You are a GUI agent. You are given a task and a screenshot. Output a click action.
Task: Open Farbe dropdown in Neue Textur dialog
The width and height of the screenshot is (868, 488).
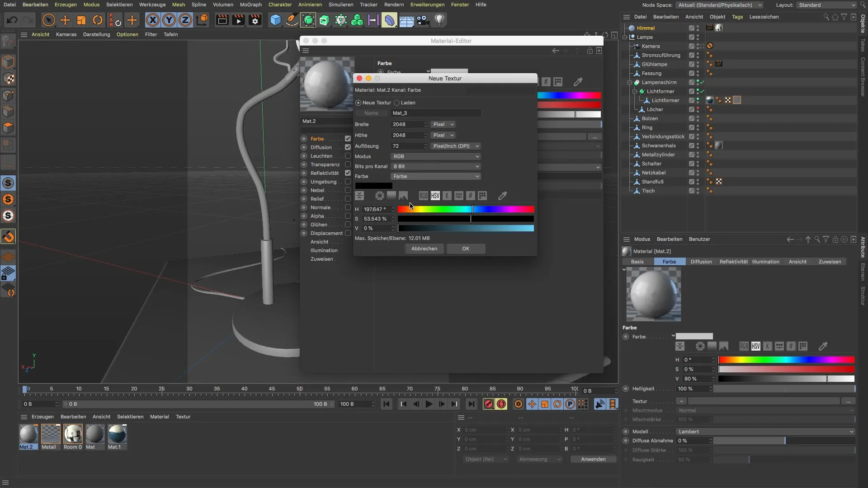pos(436,176)
